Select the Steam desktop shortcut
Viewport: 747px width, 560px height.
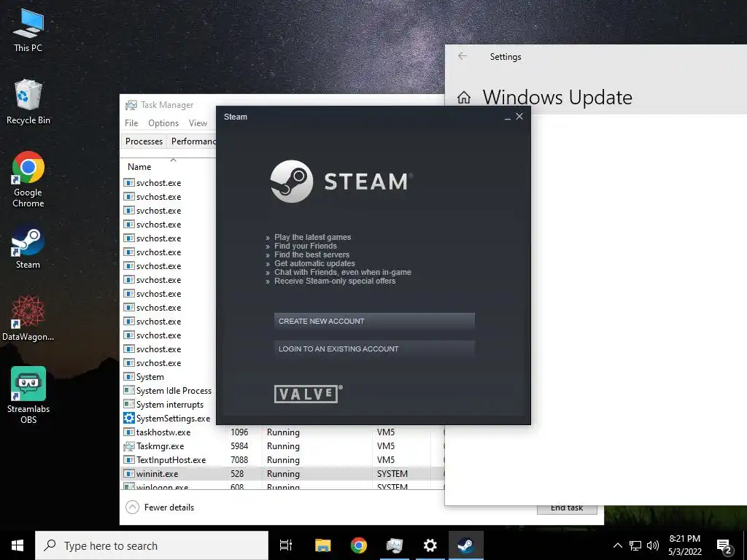point(28,248)
